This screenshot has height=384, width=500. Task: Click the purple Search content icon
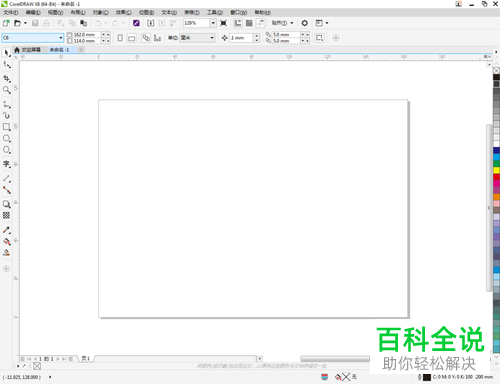tap(136, 23)
